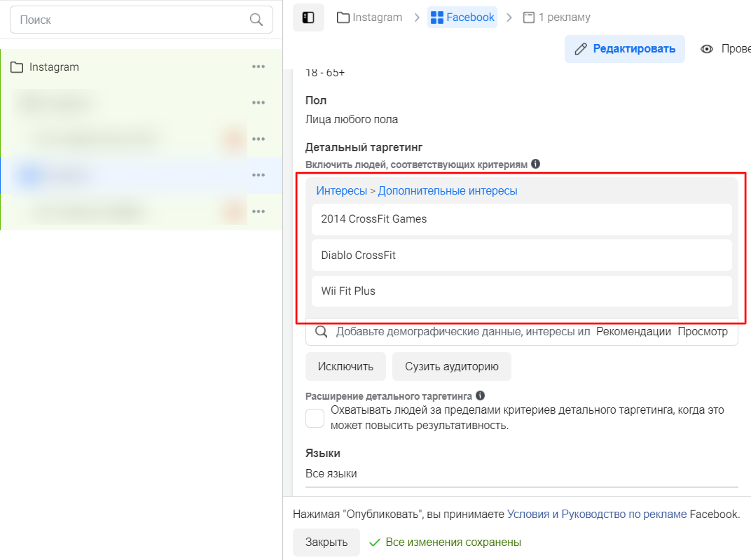Click the Поиск search input field
The height and width of the screenshot is (560, 751).
point(142,20)
